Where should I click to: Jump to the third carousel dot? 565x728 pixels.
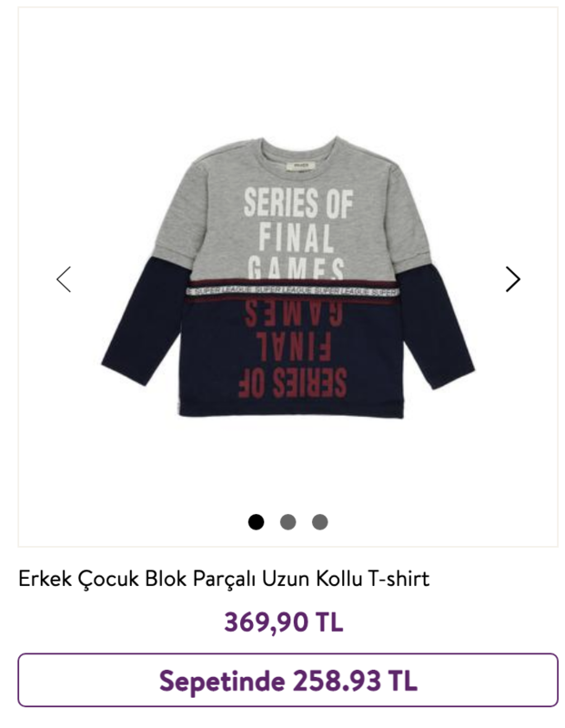320,521
